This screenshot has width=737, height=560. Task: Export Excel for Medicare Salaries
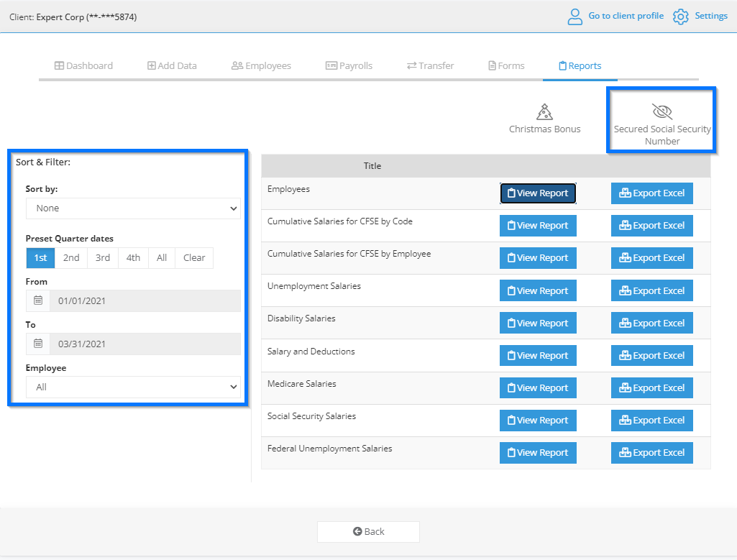pos(651,388)
